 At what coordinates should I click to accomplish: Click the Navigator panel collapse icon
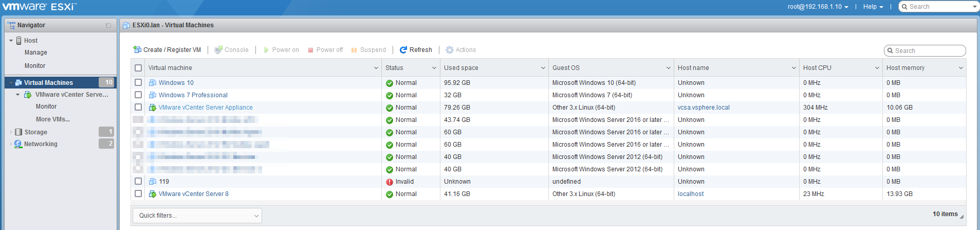(108, 25)
